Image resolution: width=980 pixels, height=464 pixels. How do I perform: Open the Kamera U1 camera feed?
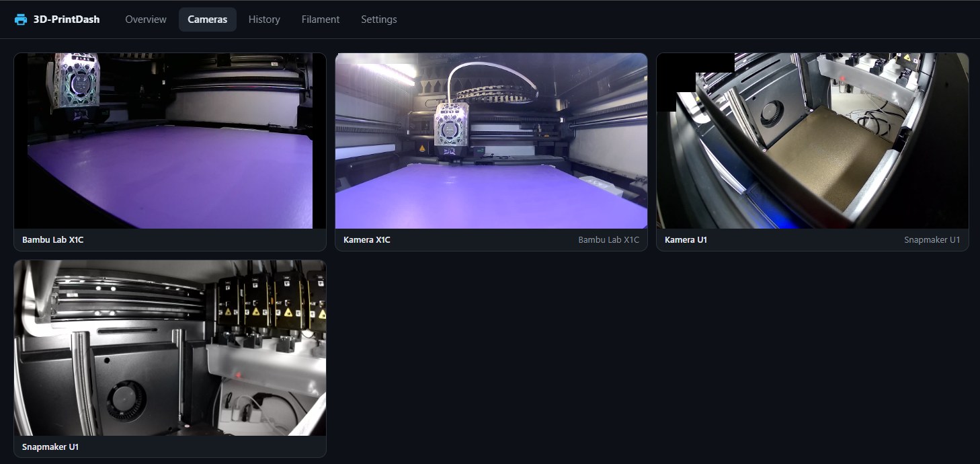pyautogui.click(x=813, y=141)
